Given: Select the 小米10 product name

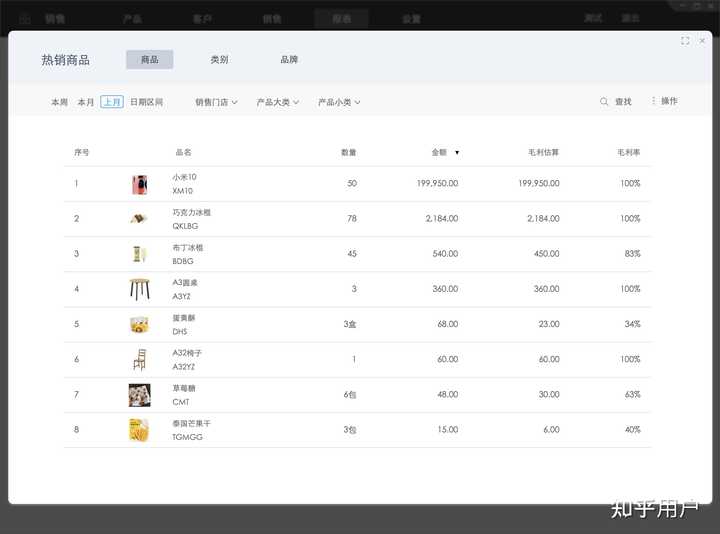Looking at the screenshot, I should (x=184, y=177).
